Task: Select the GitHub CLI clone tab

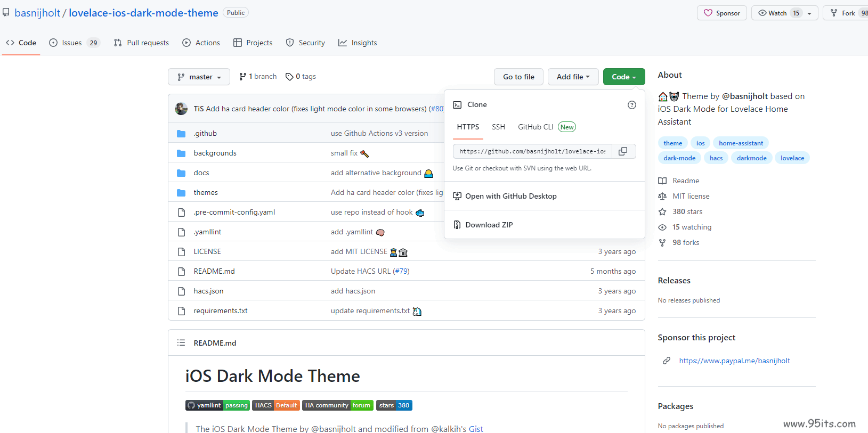Action: point(547,127)
